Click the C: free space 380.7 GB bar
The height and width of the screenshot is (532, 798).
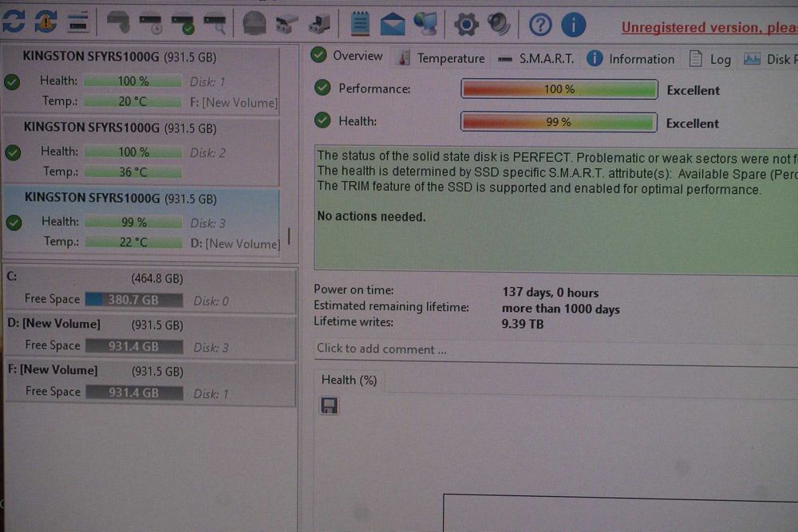tap(134, 300)
